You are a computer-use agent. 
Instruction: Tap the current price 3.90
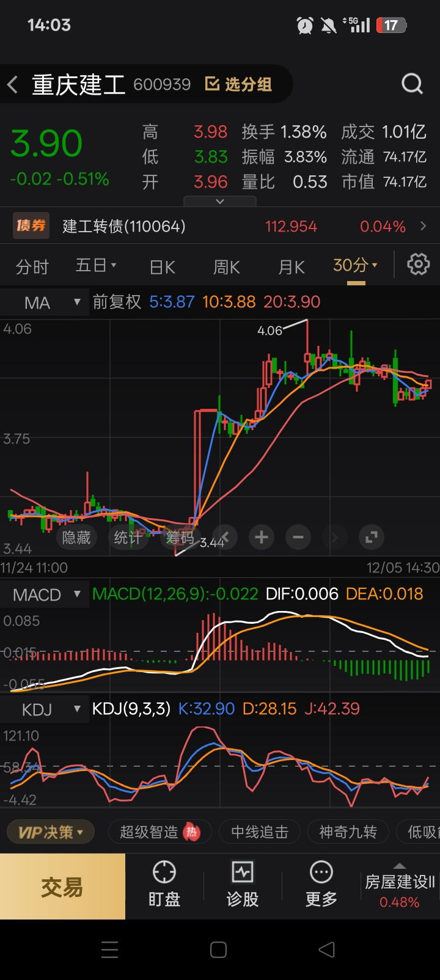tap(46, 144)
